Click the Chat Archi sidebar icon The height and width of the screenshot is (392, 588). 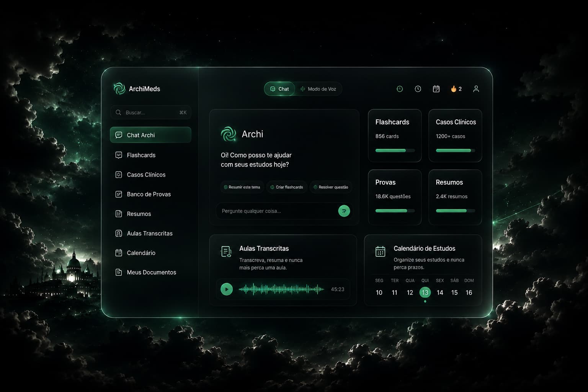(119, 135)
